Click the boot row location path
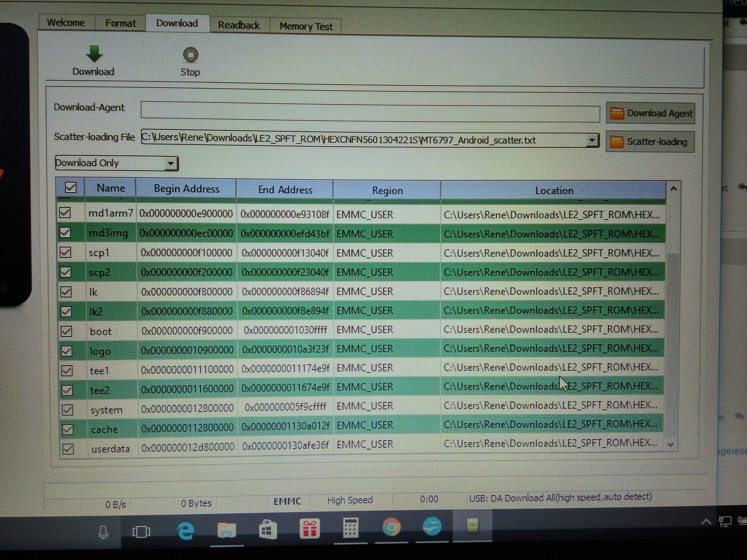747x560 pixels. tap(551, 329)
